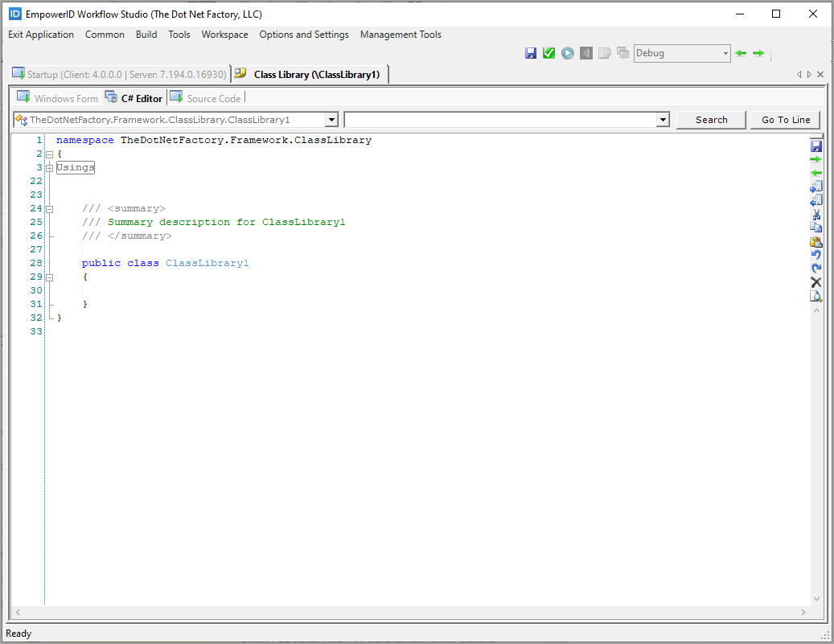
Task: Click the Undo arrow icon
Action: [x=816, y=255]
